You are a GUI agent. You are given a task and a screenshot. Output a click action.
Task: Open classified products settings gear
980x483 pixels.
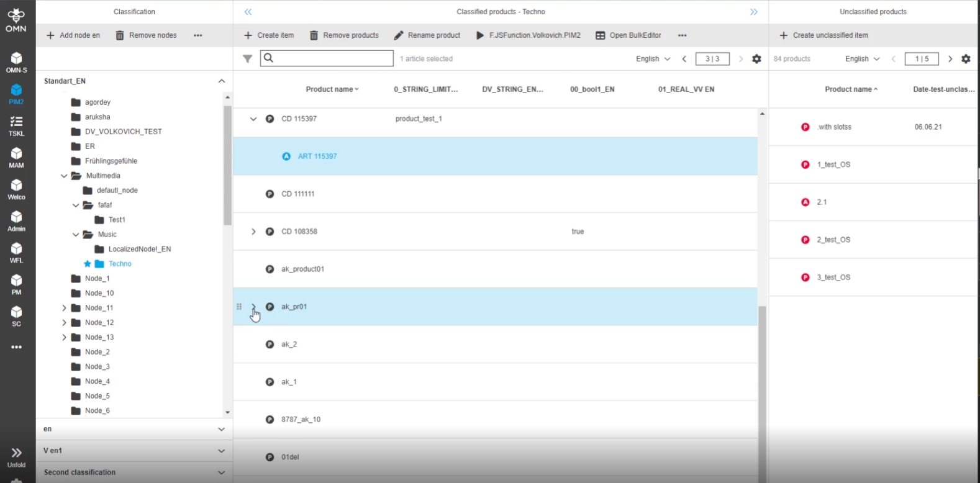756,59
